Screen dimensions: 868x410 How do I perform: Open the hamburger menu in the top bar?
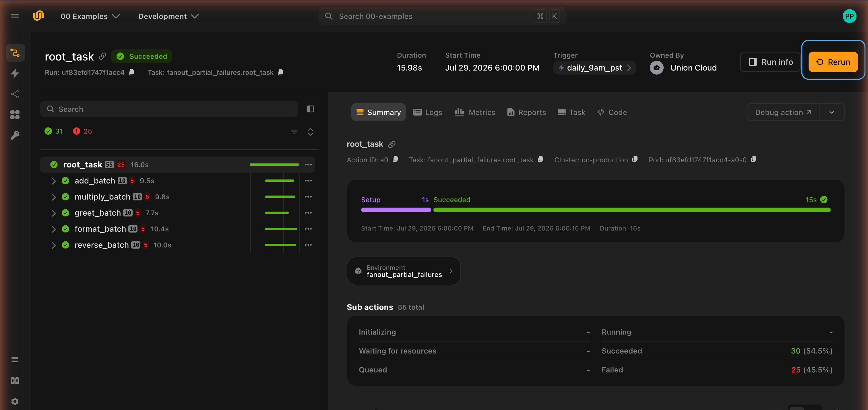(15, 16)
